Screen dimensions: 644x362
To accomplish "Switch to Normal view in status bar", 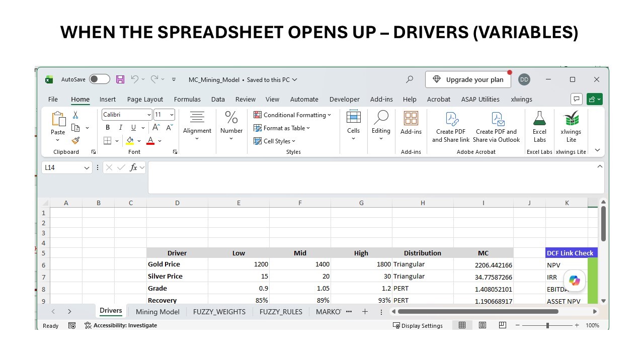I will point(462,325).
